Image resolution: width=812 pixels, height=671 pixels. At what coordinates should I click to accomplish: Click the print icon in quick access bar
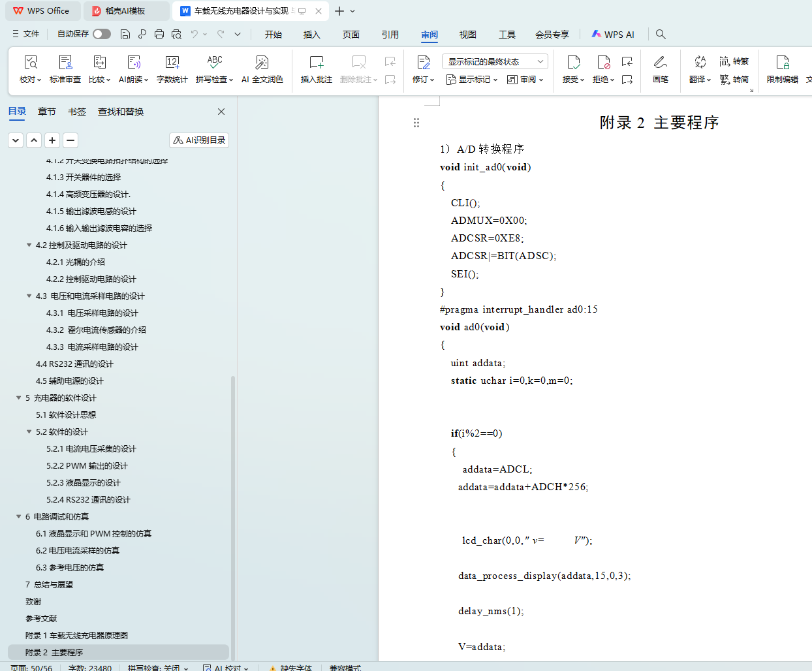pos(159,34)
